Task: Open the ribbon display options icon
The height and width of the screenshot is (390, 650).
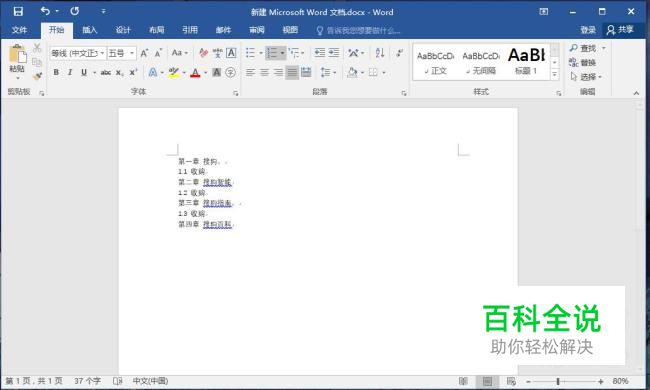Action: (x=544, y=12)
